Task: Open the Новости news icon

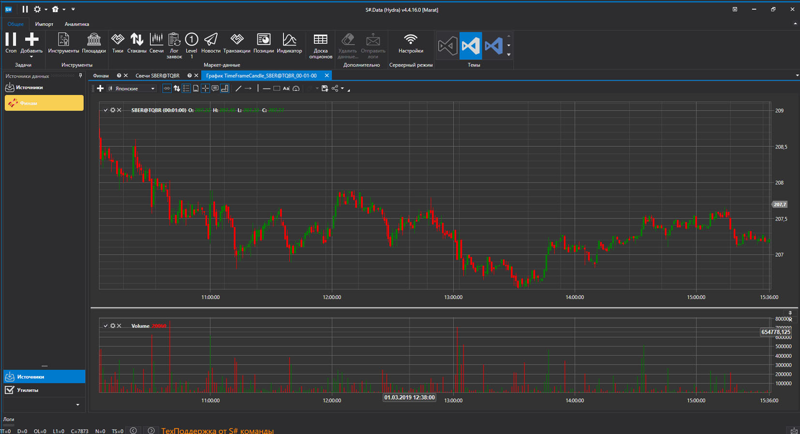Action: point(210,42)
